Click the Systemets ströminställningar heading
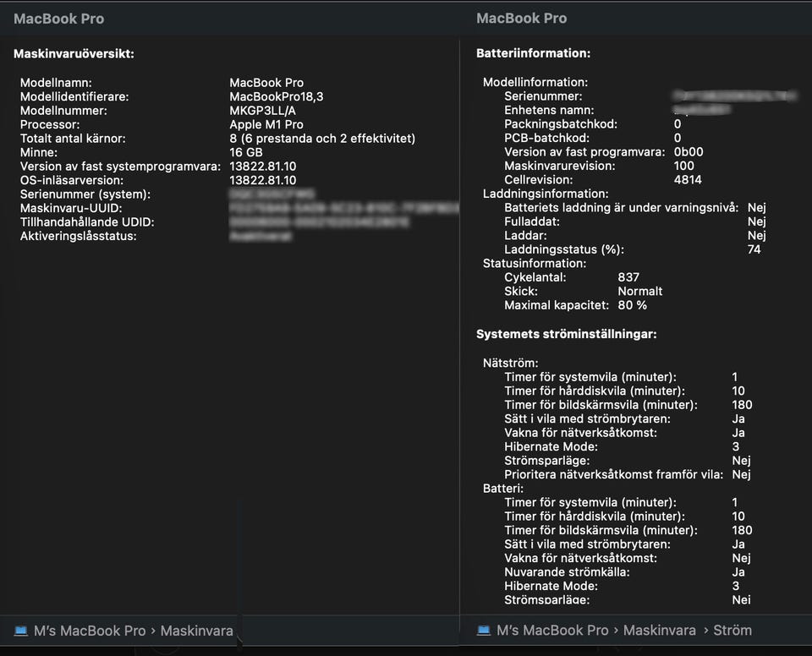The width and height of the screenshot is (812, 656). pos(566,334)
